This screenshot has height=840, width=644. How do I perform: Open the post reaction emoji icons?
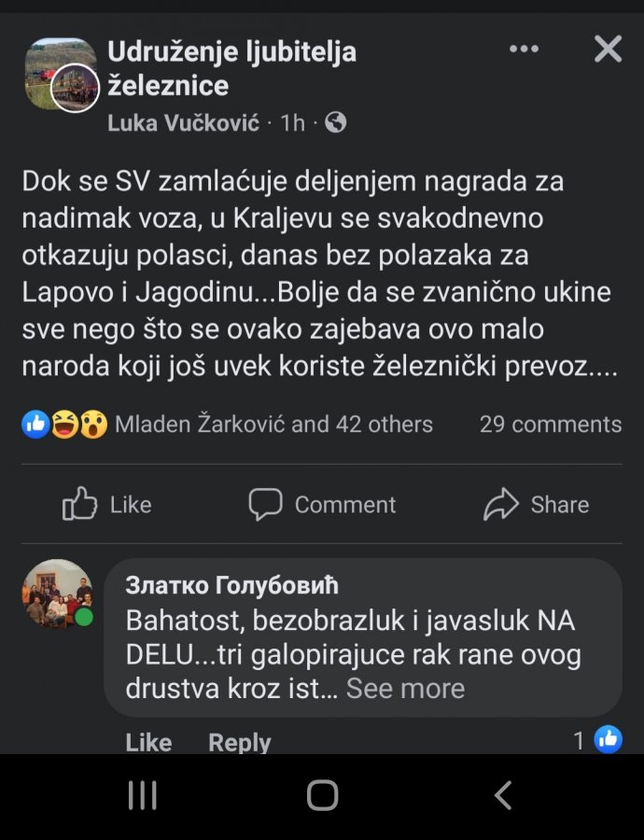tap(64, 425)
